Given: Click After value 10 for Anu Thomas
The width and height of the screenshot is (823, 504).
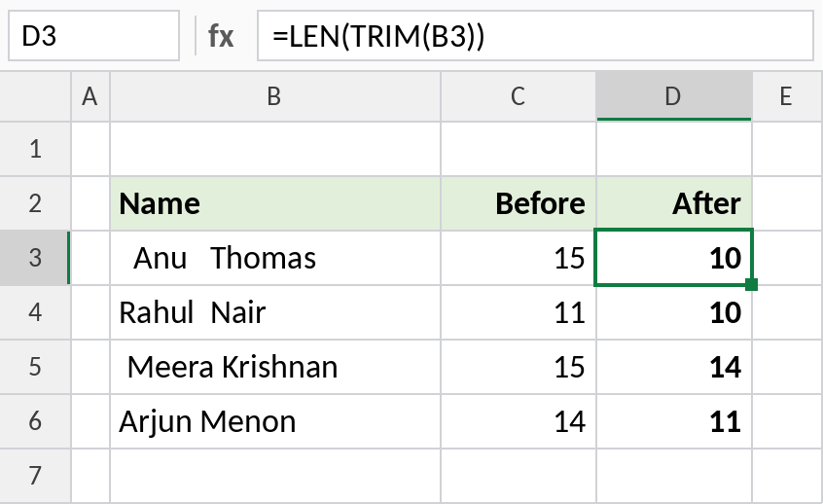Looking at the screenshot, I should click(x=674, y=258).
